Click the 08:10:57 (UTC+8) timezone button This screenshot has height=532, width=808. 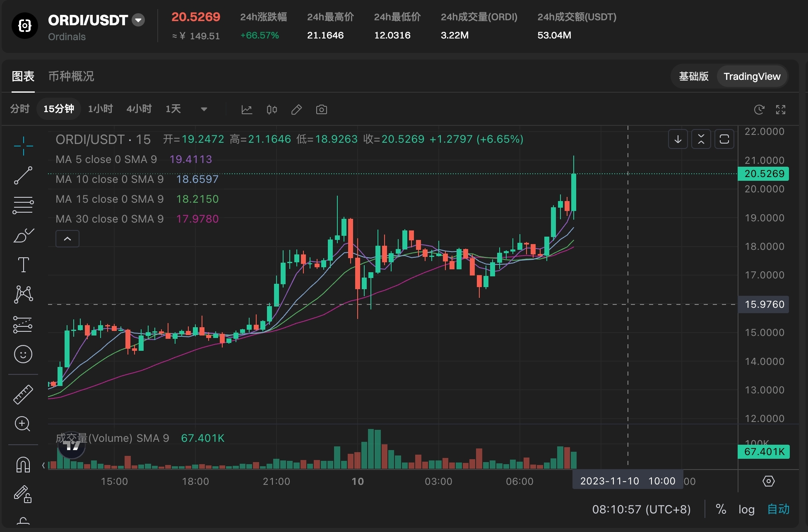pyautogui.click(x=641, y=509)
